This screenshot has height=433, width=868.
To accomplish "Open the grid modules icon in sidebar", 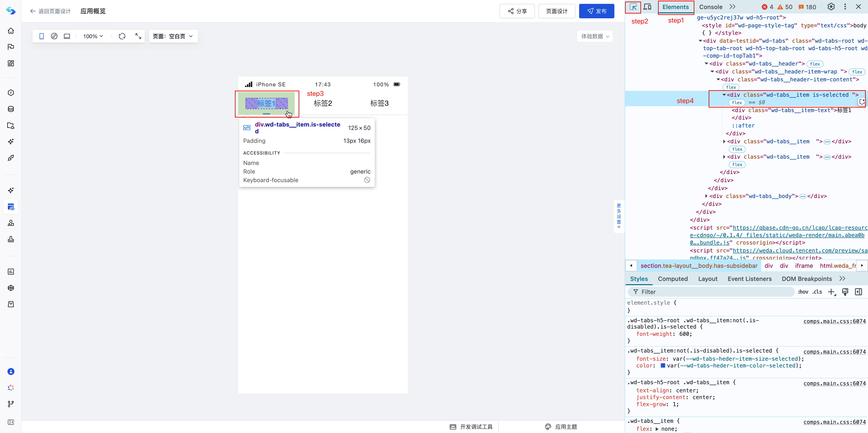I will point(11,63).
